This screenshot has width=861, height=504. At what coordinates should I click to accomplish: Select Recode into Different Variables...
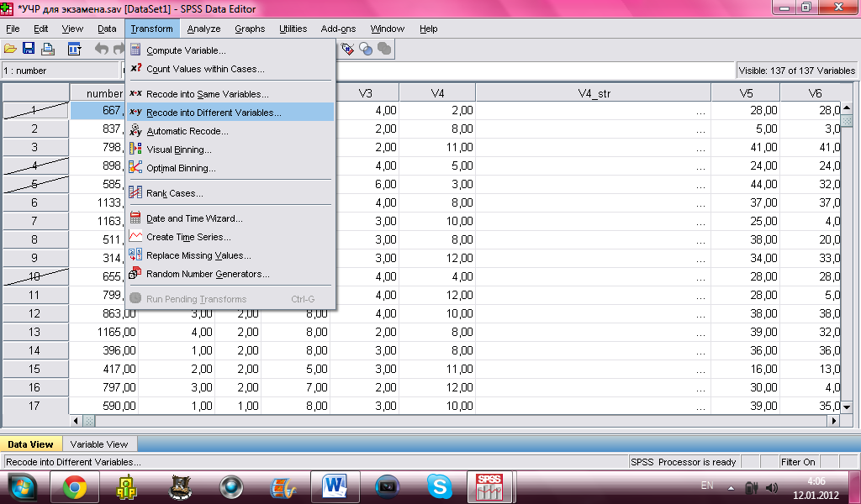coord(230,113)
